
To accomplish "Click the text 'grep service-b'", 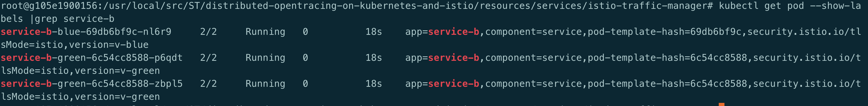I will coord(75,19).
